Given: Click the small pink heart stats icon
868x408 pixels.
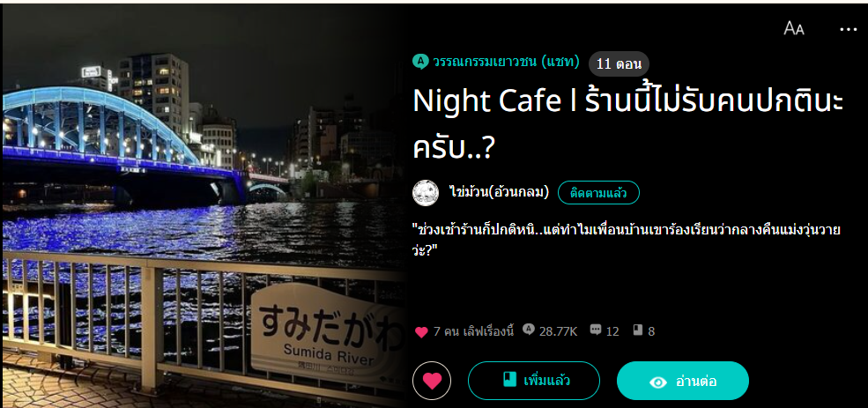Looking at the screenshot, I should pos(421,332).
